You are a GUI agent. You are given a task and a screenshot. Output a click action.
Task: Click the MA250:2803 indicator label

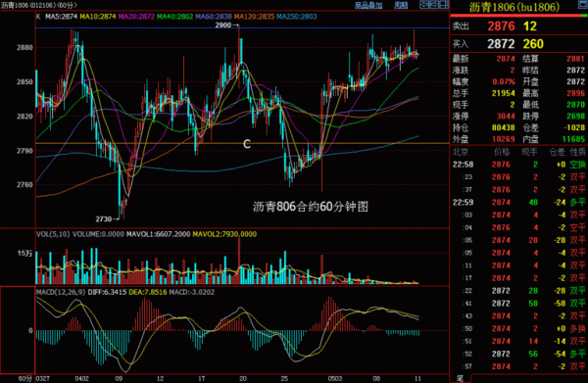click(x=296, y=17)
